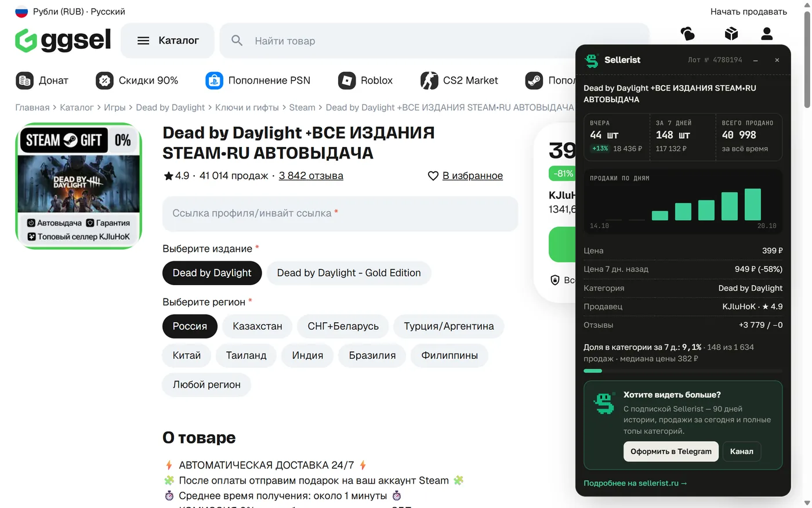Screen dimensions: 812x508
Task: Open the purchases box icon in header
Action: coord(731,34)
